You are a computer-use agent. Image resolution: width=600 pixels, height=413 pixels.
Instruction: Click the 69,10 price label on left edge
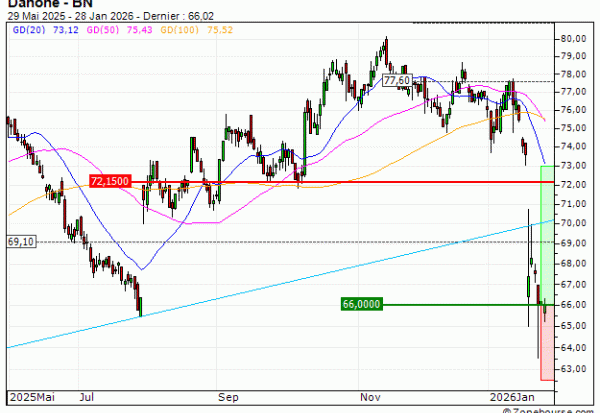coord(20,242)
